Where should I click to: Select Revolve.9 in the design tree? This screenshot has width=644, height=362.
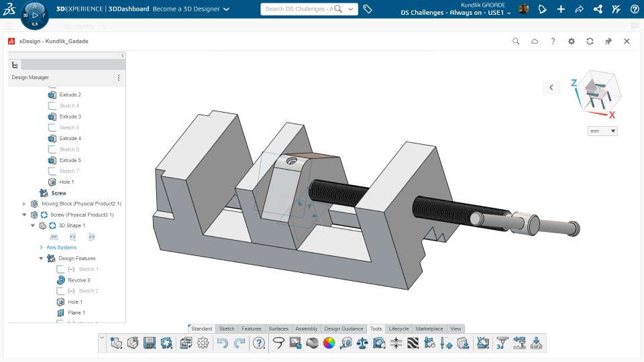point(79,280)
